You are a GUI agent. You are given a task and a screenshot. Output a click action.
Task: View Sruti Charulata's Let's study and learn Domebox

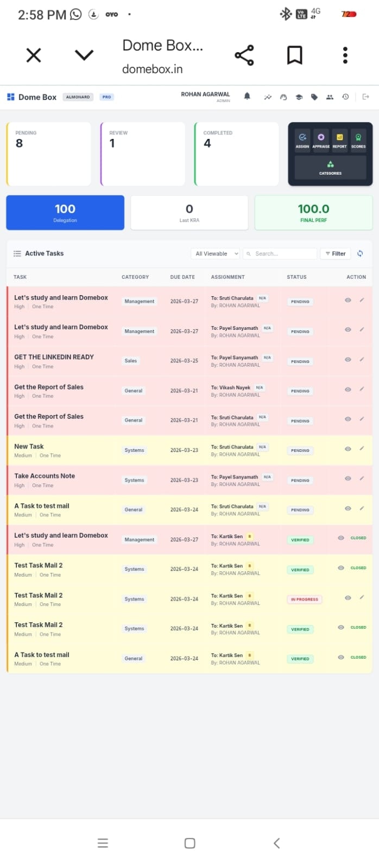click(x=348, y=300)
